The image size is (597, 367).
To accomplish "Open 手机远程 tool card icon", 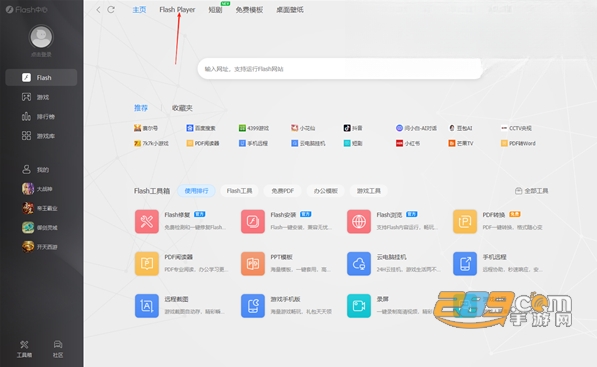I will tap(465, 263).
